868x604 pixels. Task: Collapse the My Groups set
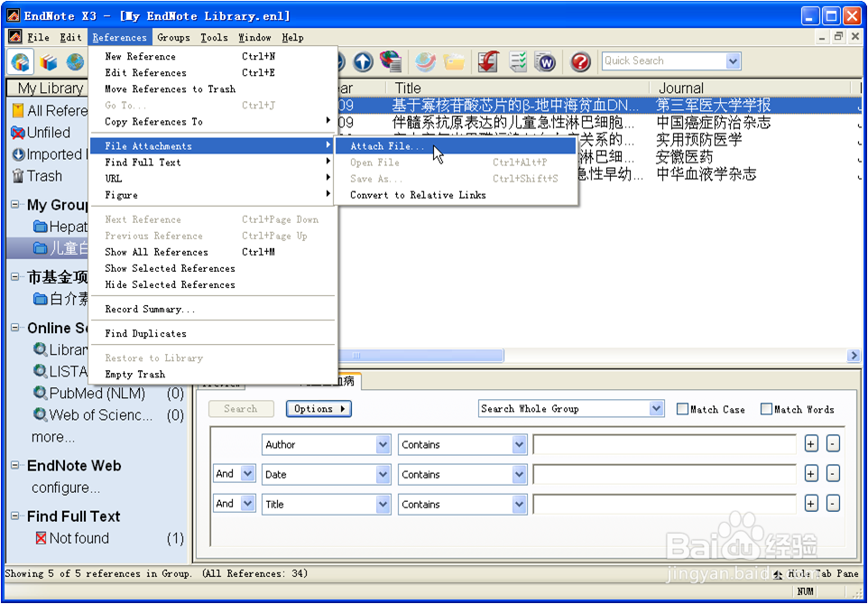15,204
